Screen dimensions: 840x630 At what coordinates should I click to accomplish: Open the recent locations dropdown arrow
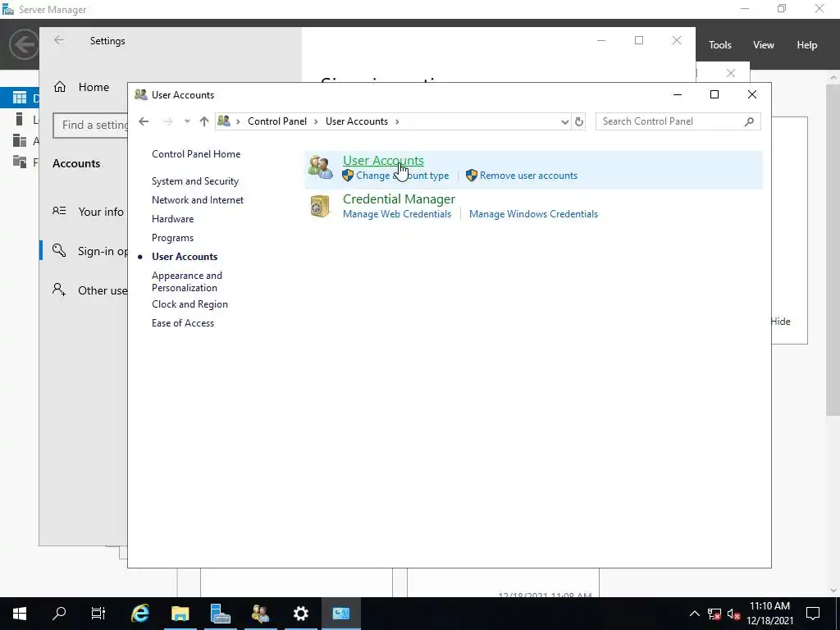187,121
